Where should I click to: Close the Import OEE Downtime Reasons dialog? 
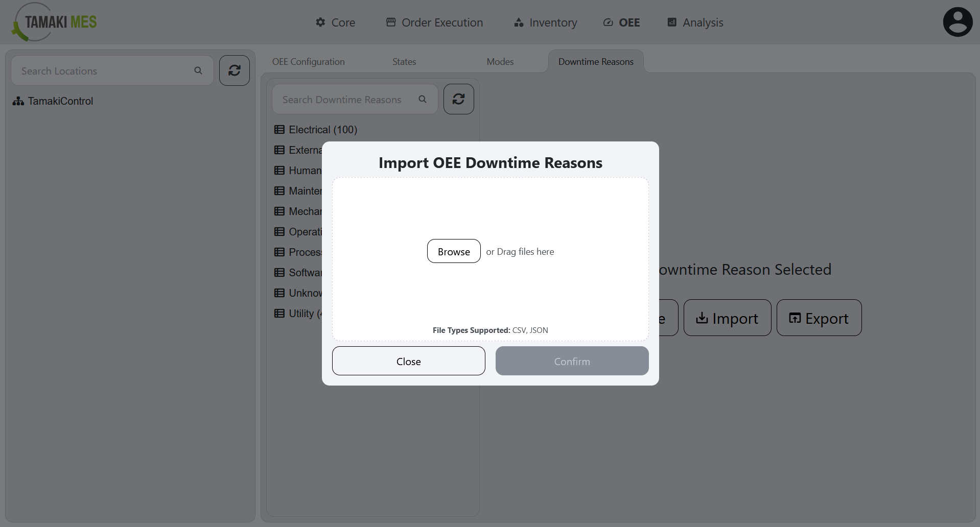[408, 361]
